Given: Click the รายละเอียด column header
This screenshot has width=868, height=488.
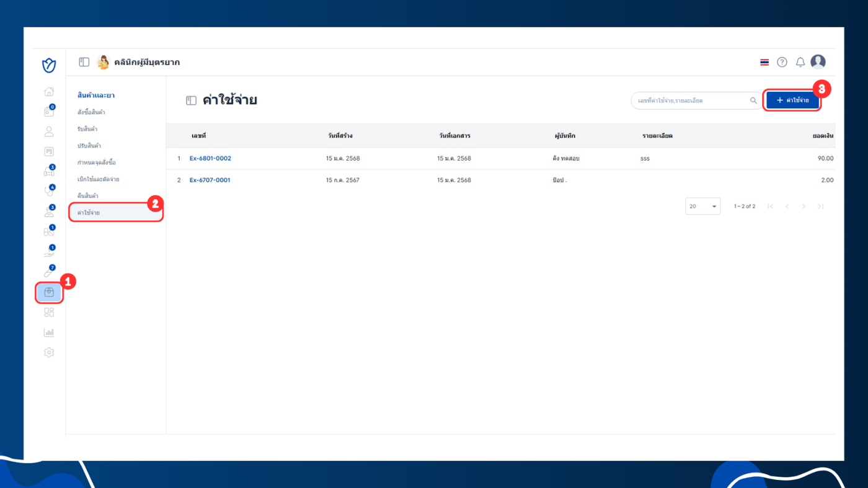Looking at the screenshot, I should pyautogui.click(x=657, y=136).
